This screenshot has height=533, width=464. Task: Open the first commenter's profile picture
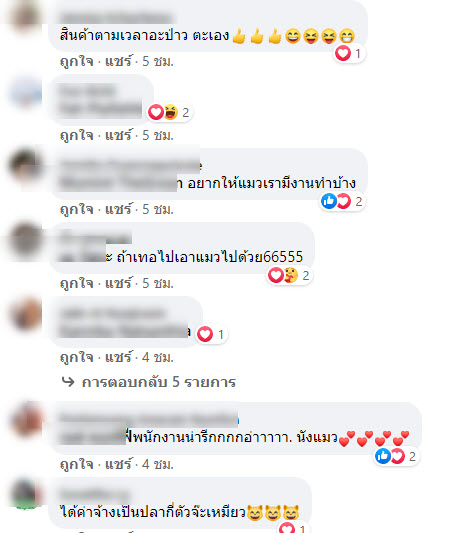(x=25, y=14)
